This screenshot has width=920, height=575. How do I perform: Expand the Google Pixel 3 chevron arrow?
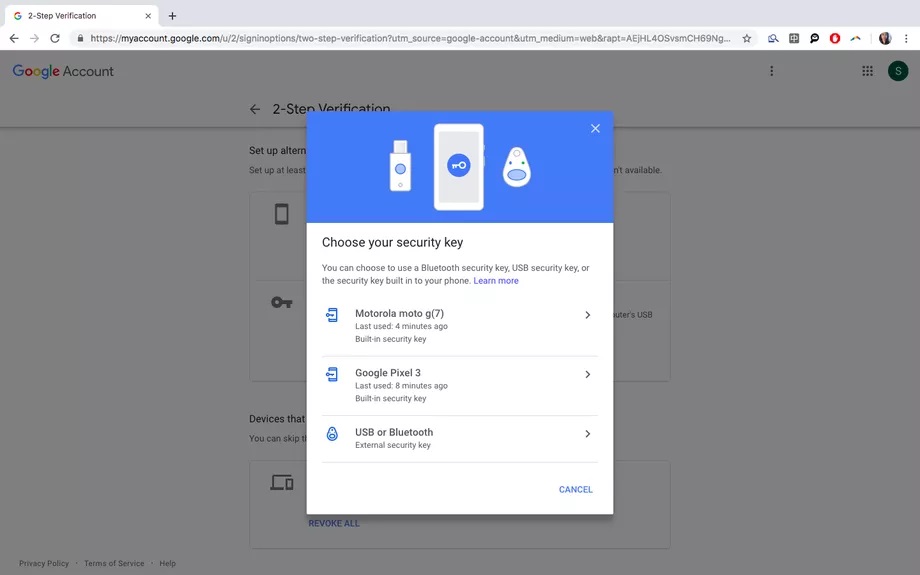(587, 374)
